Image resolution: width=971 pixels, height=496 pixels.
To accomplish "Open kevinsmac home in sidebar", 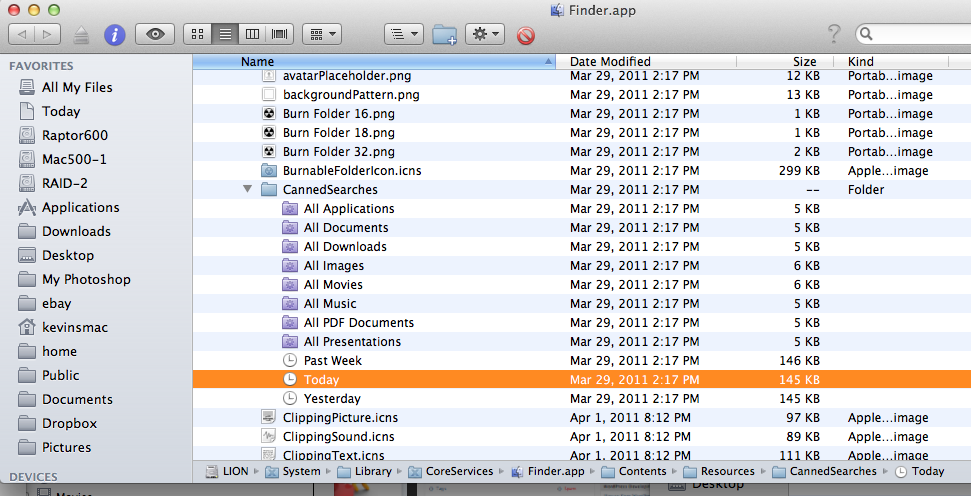I will [74, 327].
